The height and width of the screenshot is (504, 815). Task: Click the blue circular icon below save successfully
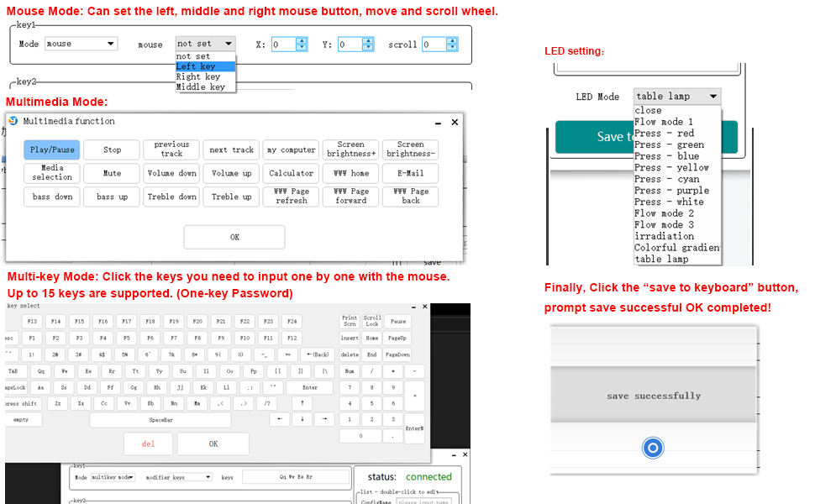(653, 448)
